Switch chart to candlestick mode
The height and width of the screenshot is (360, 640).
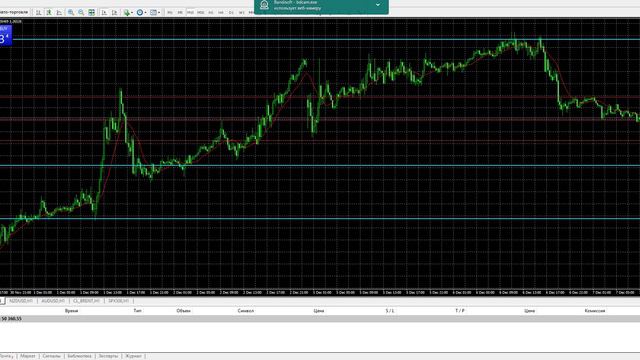49,13
